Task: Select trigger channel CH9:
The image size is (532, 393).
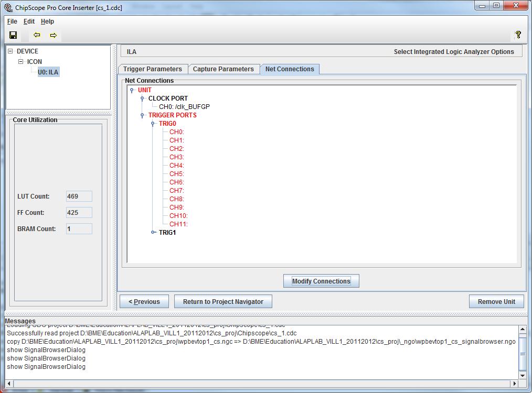Action: tap(177, 208)
